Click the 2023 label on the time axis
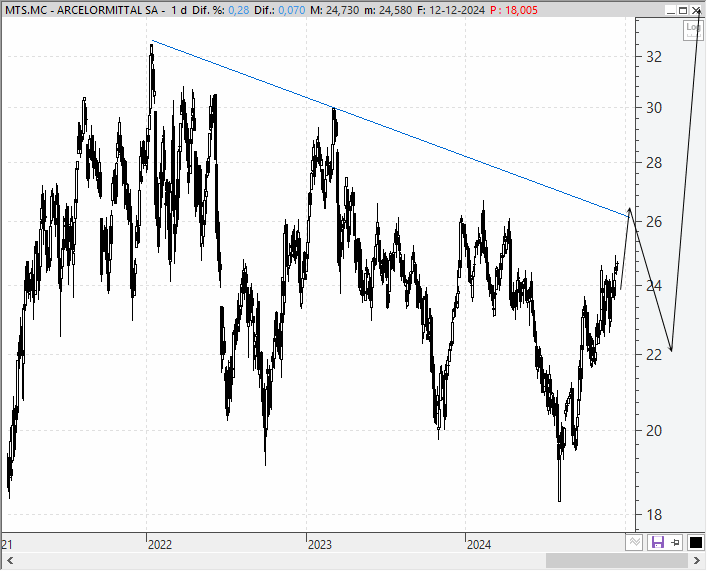707x571 pixels. (x=320, y=544)
